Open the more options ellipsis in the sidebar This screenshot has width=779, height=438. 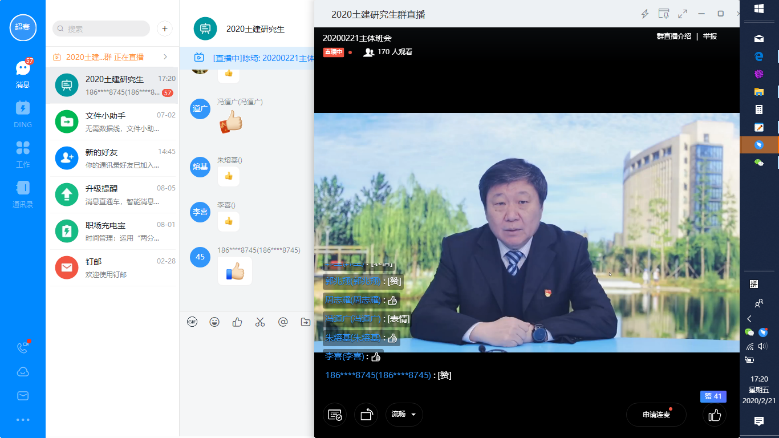tap(23, 420)
